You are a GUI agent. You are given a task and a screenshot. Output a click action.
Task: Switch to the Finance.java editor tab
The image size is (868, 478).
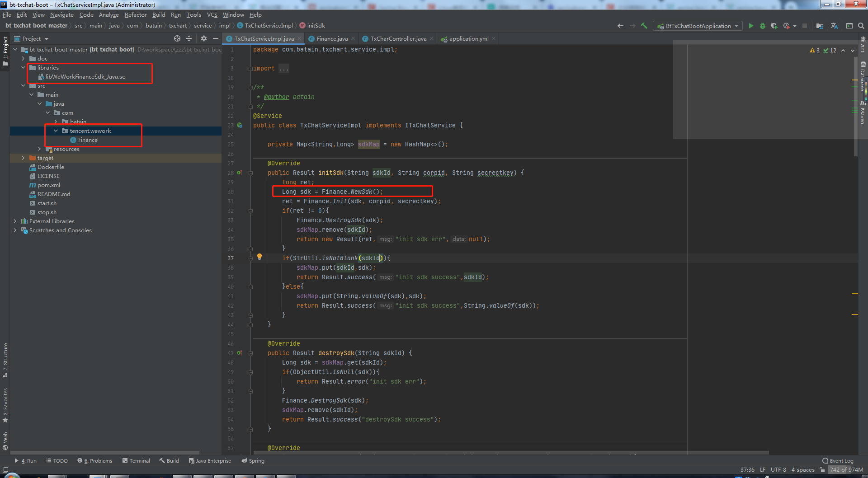point(332,39)
